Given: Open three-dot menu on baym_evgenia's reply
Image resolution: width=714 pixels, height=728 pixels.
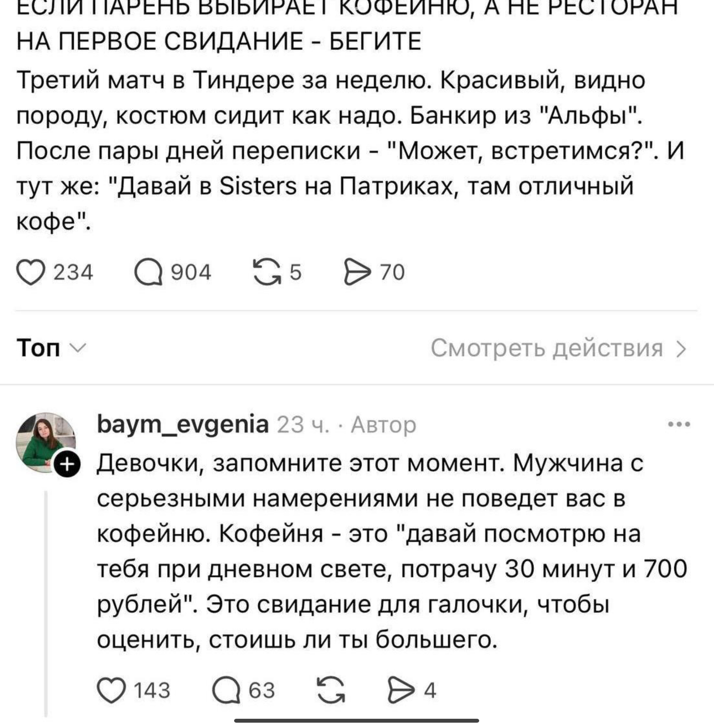Looking at the screenshot, I should [679, 424].
